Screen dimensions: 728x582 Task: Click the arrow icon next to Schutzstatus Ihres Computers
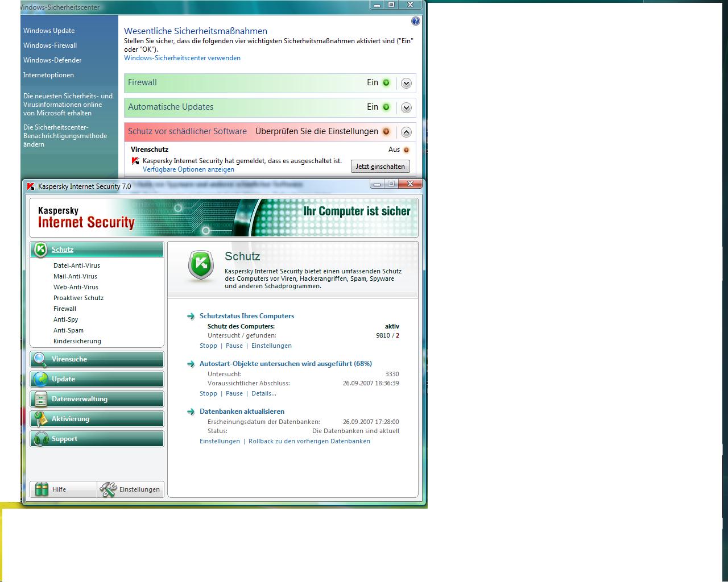(x=191, y=316)
